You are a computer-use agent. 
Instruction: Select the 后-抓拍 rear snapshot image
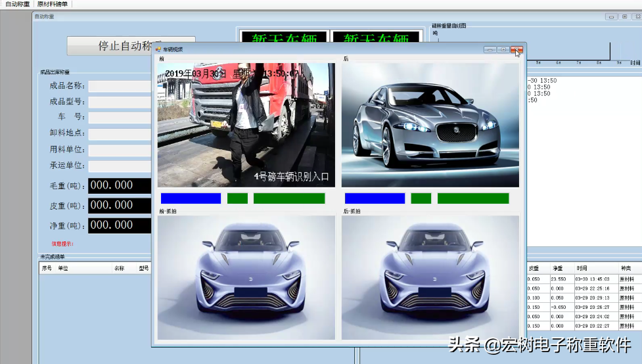430,277
